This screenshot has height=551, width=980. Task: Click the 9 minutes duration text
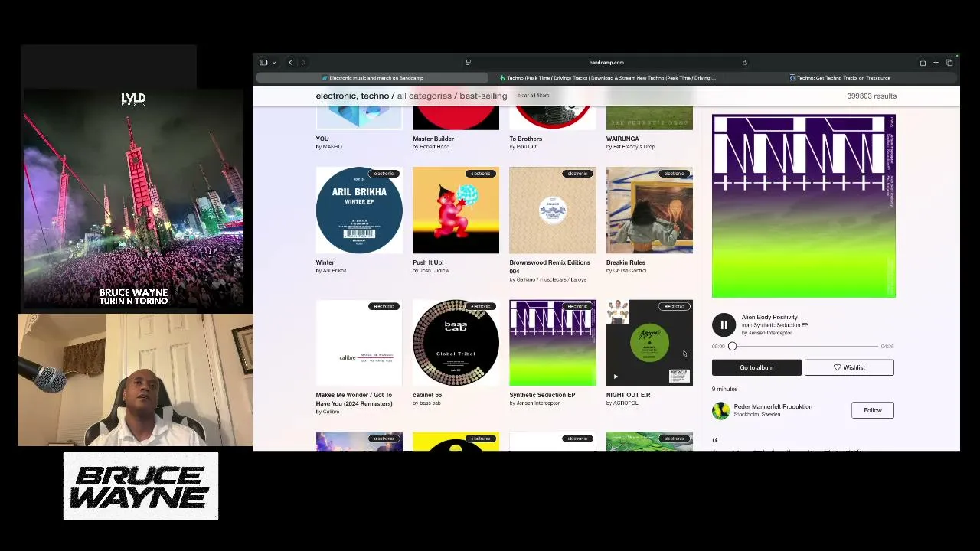725,389
